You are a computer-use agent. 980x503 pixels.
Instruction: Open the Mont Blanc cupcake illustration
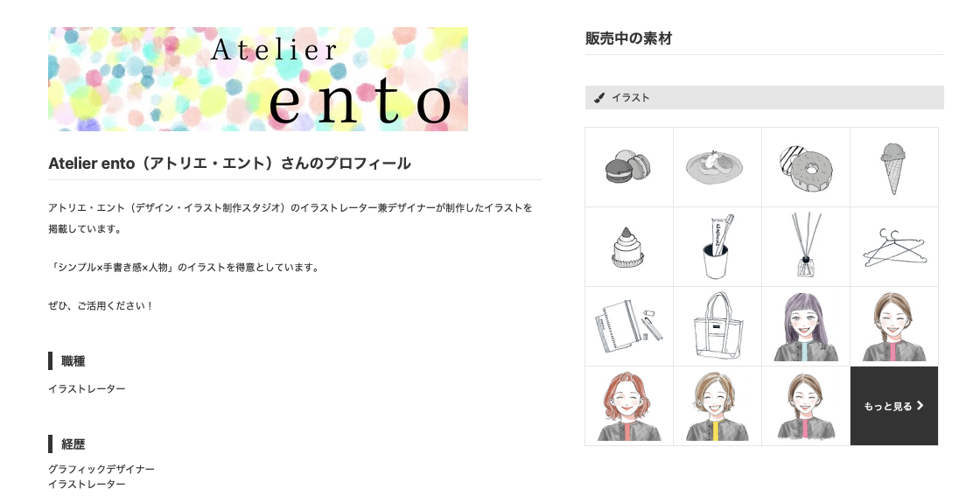coord(629,247)
